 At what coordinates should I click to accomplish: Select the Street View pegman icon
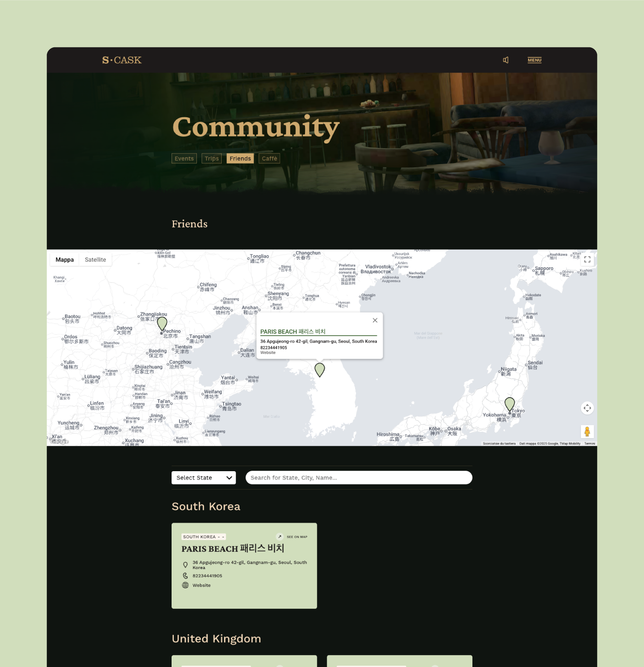(587, 432)
